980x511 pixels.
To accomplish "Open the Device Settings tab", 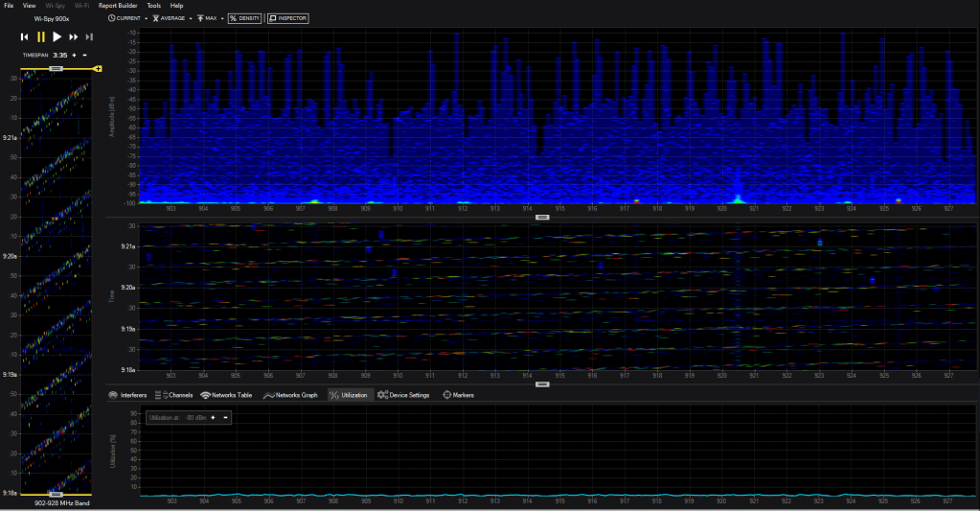I will (x=403, y=395).
